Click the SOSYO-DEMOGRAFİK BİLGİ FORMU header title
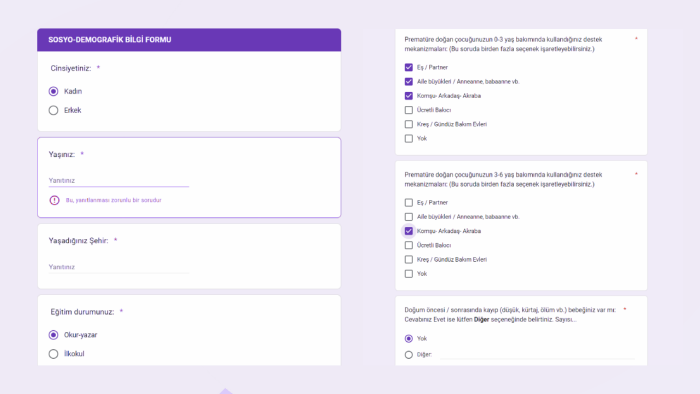The image size is (700, 394). [110, 40]
